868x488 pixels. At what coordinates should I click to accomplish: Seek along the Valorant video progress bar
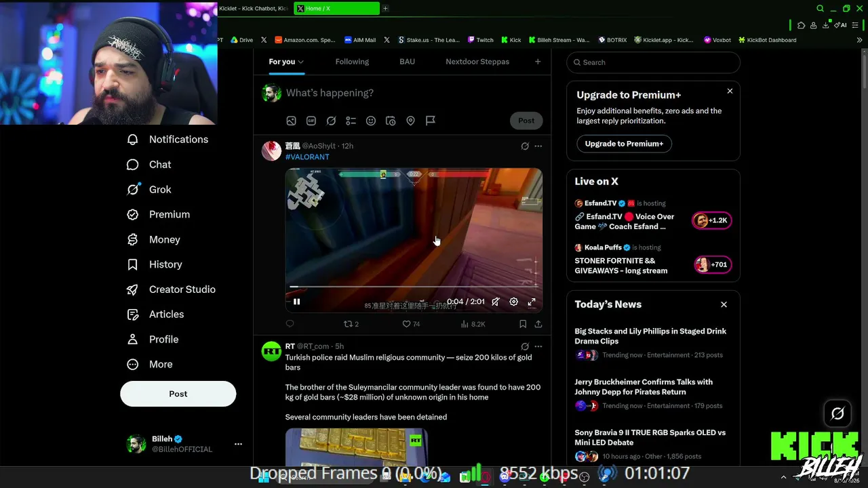point(414,287)
